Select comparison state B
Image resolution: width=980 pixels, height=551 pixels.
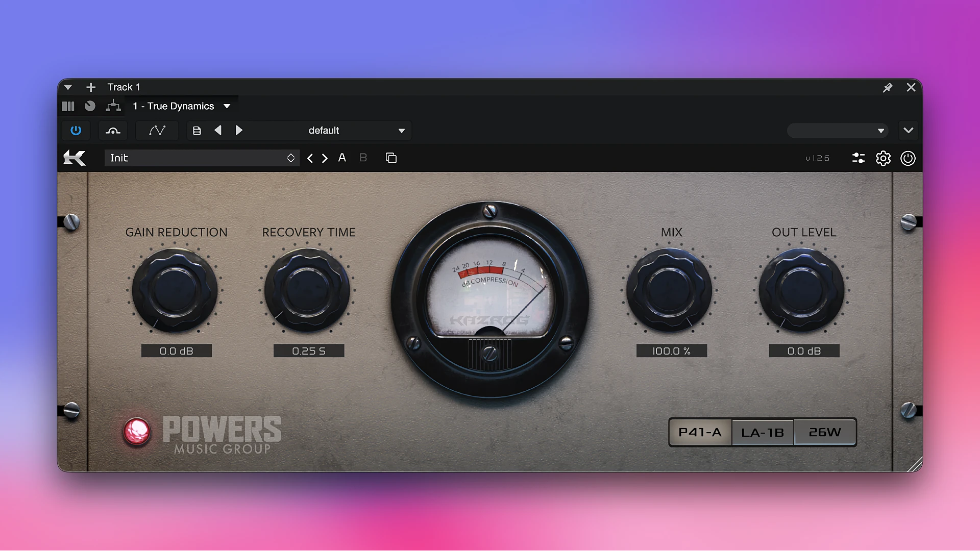tap(363, 158)
